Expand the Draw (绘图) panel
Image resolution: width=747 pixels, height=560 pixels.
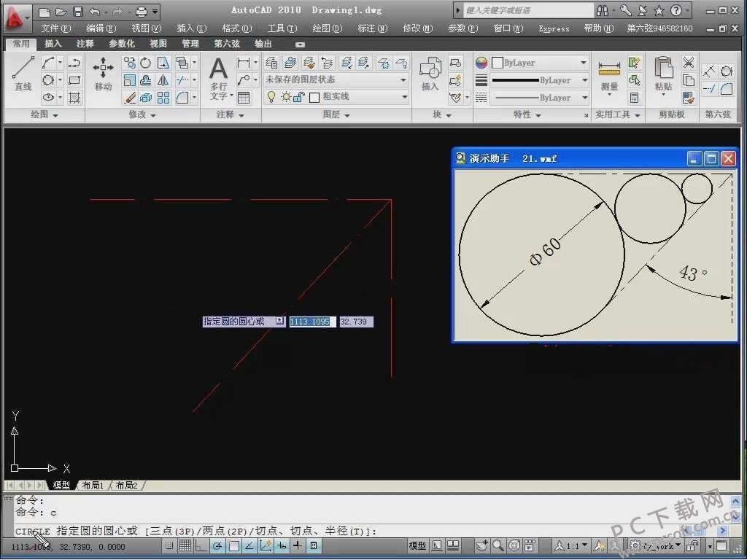[x=44, y=114]
